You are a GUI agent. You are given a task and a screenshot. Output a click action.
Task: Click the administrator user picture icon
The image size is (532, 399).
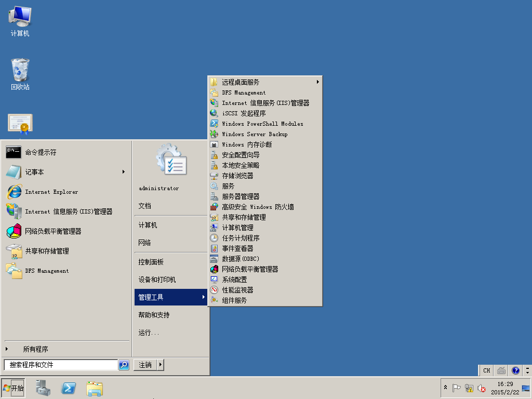tap(171, 159)
